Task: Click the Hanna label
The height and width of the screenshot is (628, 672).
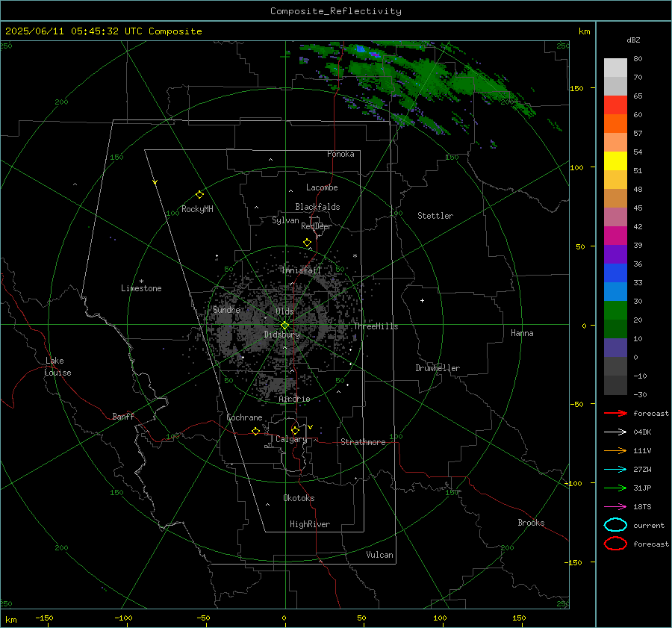Action: click(522, 333)
